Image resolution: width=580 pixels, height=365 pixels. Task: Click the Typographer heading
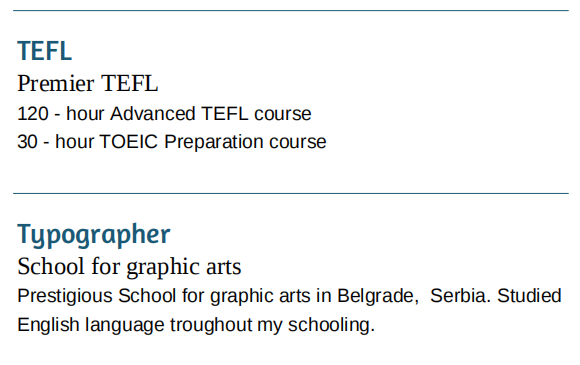(94, 234)
